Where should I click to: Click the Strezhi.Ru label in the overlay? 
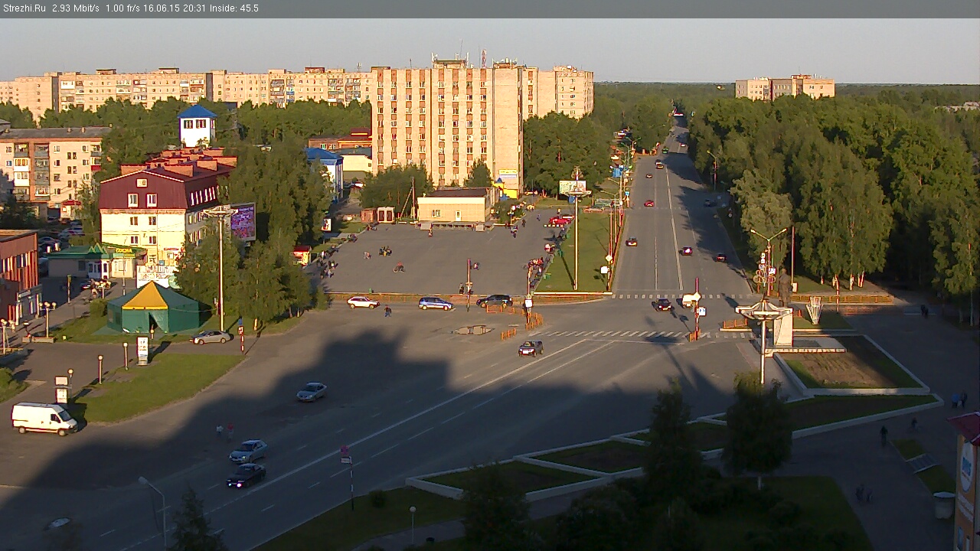point(24,8)
